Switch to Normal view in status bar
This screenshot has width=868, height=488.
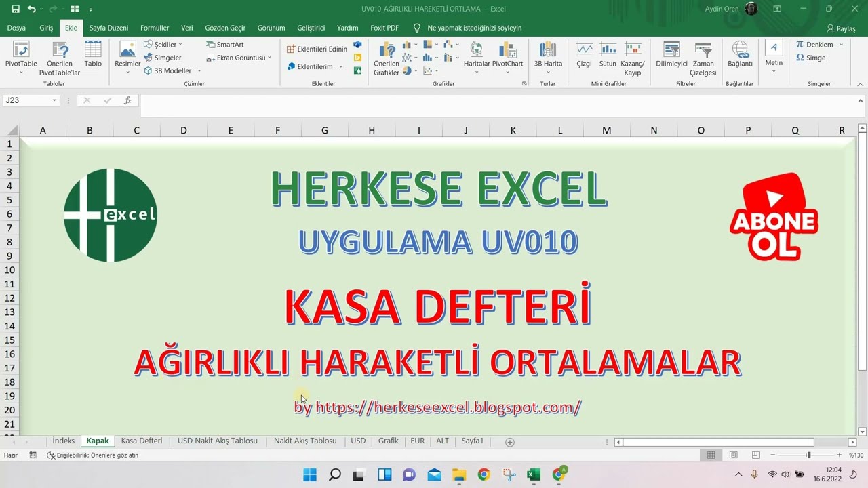tap(711, 455)
